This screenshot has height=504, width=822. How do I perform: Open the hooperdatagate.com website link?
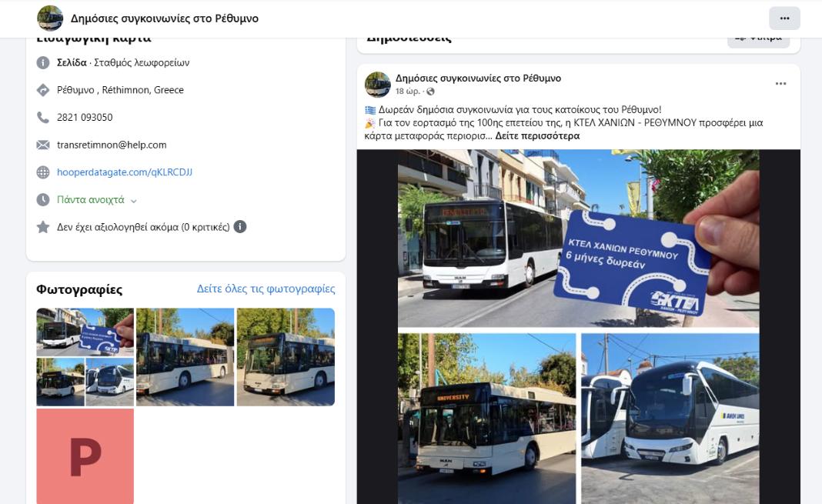click(125, 172)
